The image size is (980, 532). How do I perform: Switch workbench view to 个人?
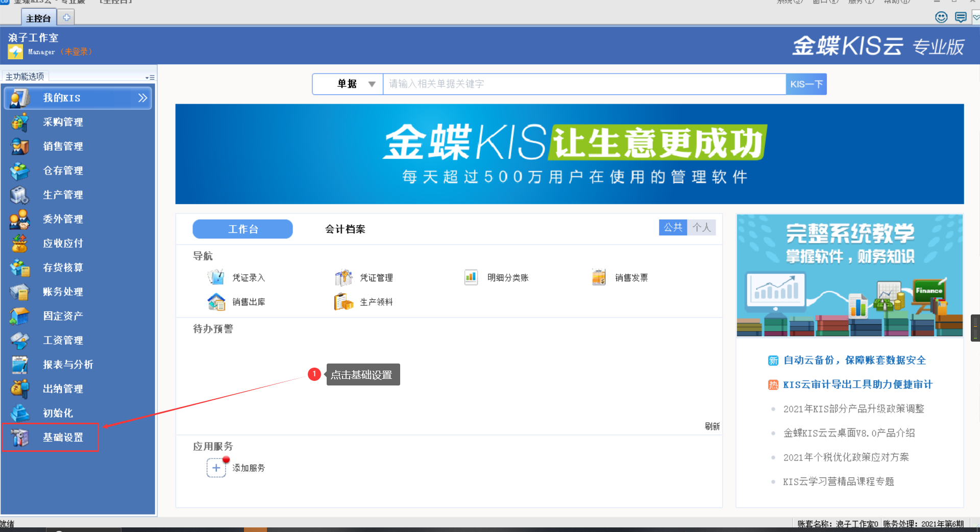click(x=701, y=227)
